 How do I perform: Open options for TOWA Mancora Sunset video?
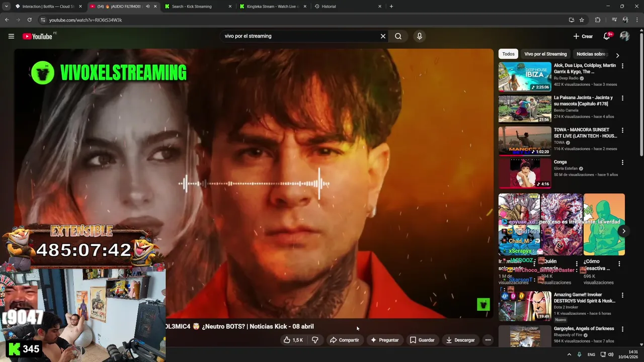(x=622, y=130)
